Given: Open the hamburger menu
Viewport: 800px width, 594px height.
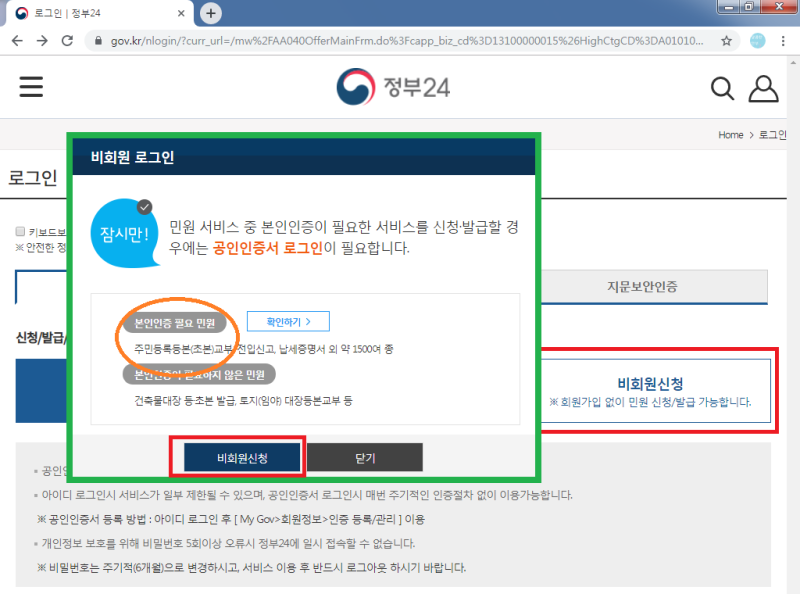Looking at the screenshot, I should (x=31, y=87).
